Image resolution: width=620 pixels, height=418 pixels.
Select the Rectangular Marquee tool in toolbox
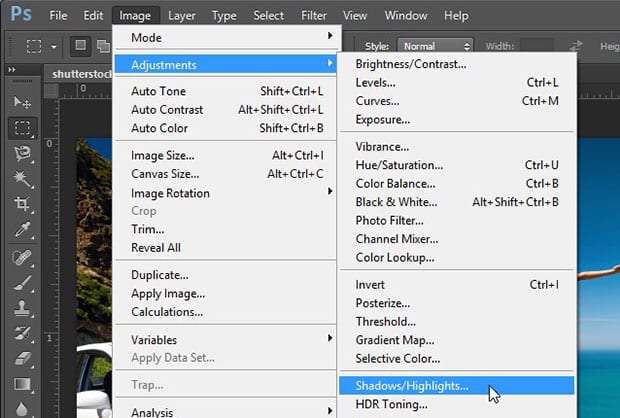(x=22, y=128)
